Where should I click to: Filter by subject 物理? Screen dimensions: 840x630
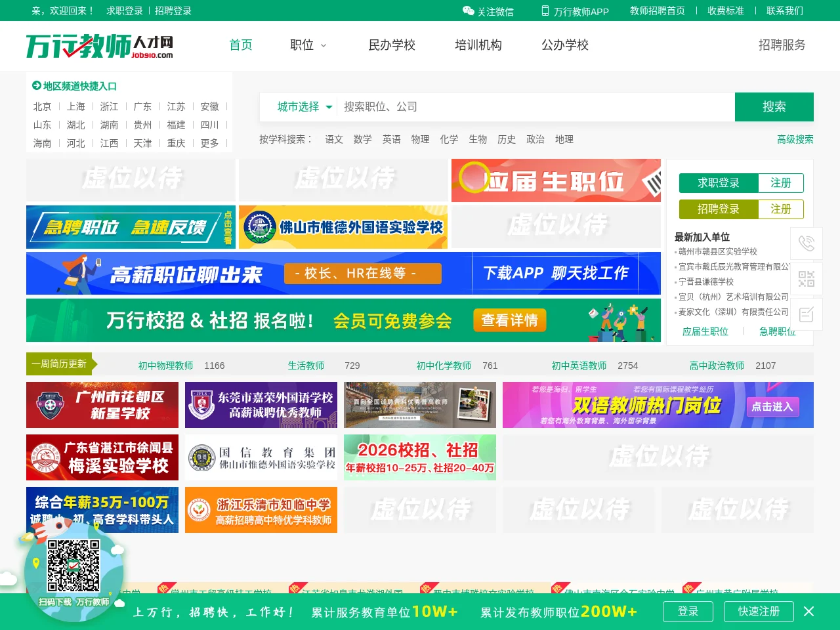421,139
